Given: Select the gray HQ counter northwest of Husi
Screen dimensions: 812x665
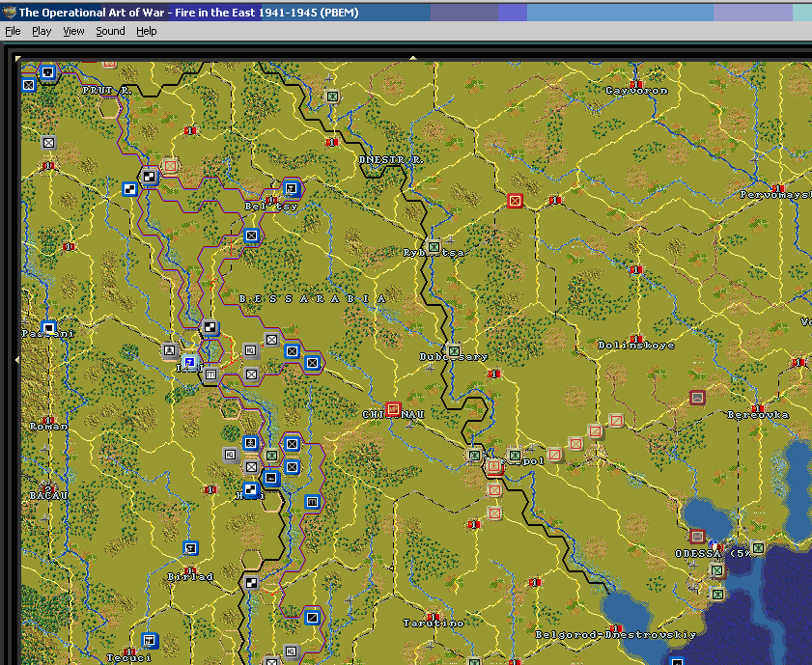Looking at the screenshot, I should [231, 455].
